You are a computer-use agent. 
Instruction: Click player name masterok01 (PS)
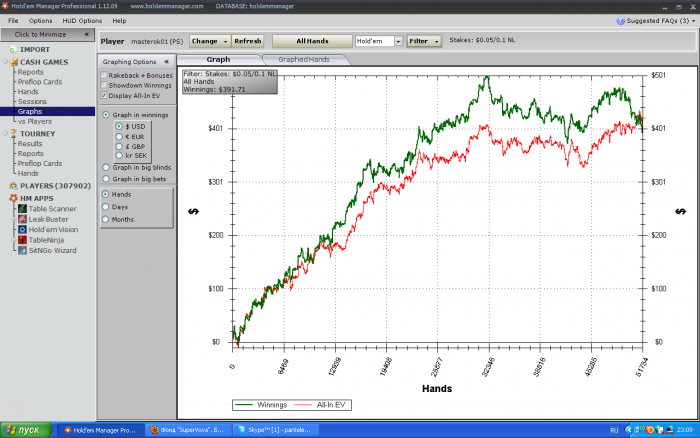click(x=157, y=41)
